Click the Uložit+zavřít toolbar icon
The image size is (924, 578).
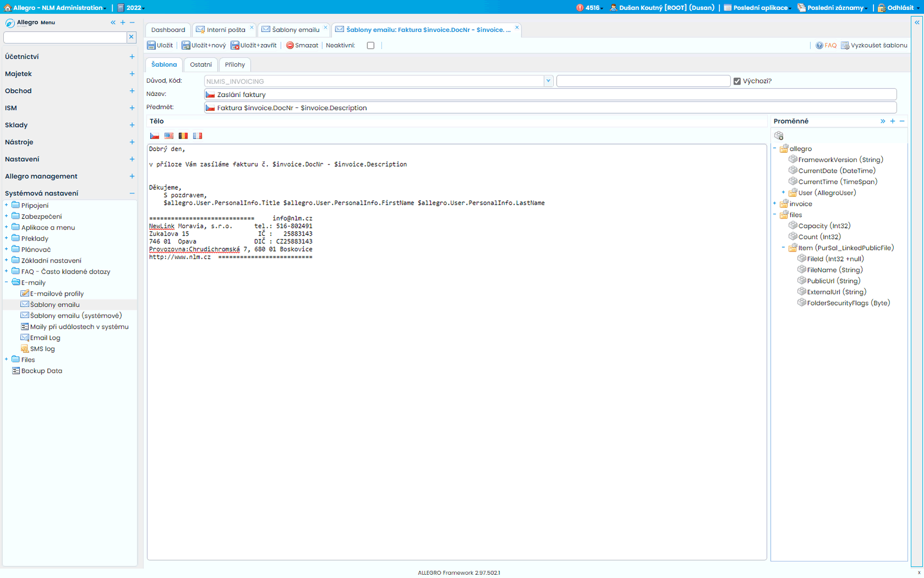(x=235, y=45)
